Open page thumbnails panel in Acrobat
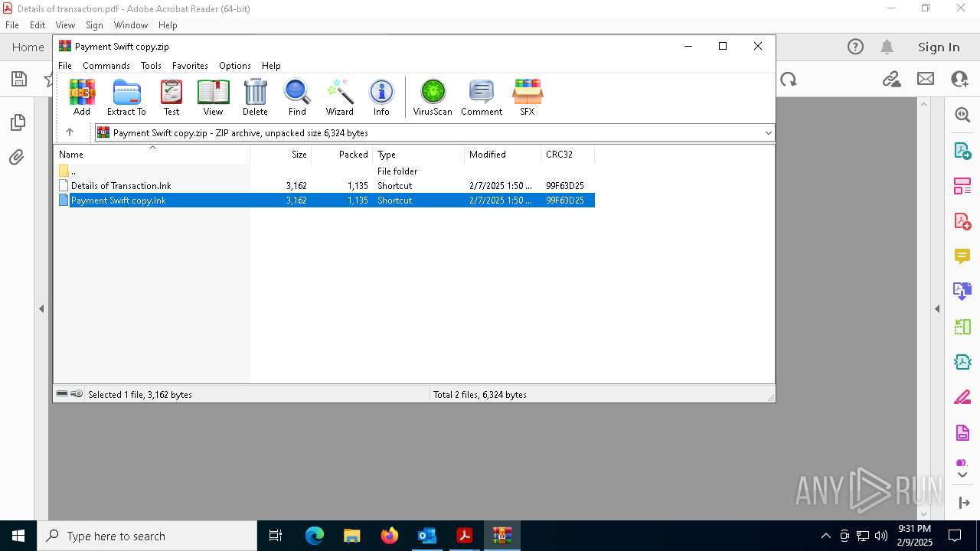This screenshot has height=551, width=980. 18,122
